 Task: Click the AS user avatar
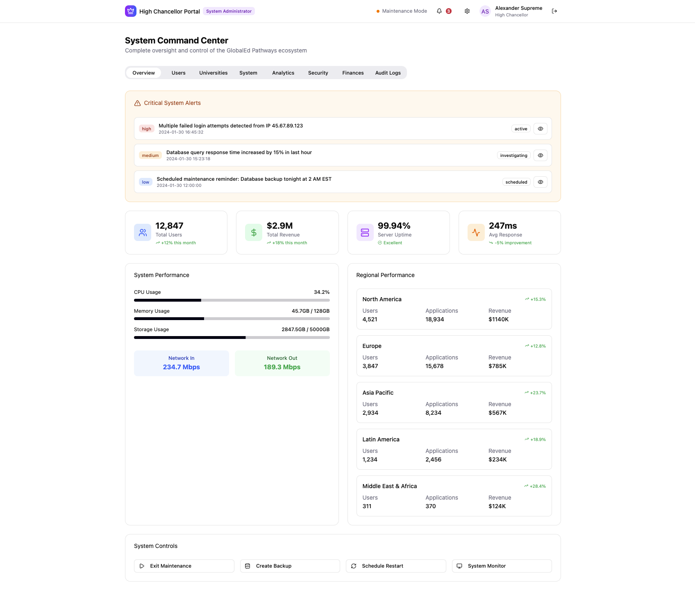[485, 11]
